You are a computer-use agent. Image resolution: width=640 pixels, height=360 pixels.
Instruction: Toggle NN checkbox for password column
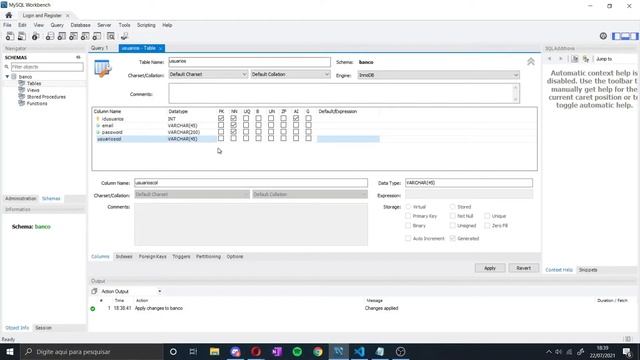pyautogui.click(x=233, y=132)
